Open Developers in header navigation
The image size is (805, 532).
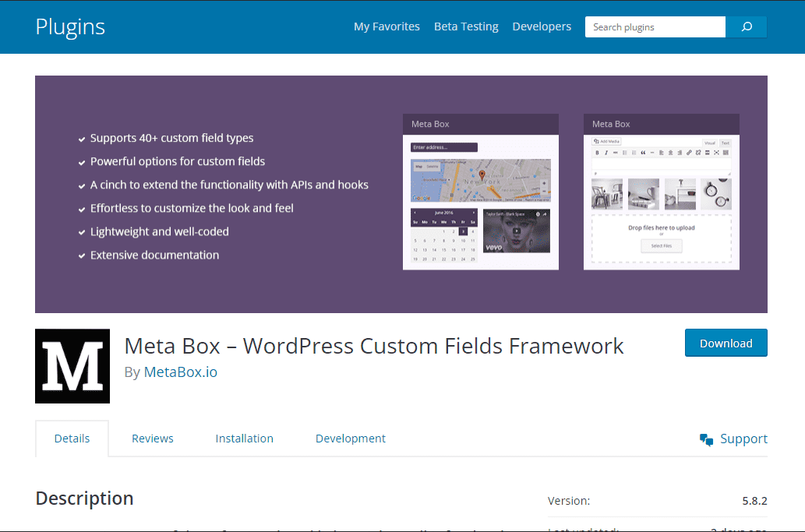pyautogui.click(x=542, y=26)
